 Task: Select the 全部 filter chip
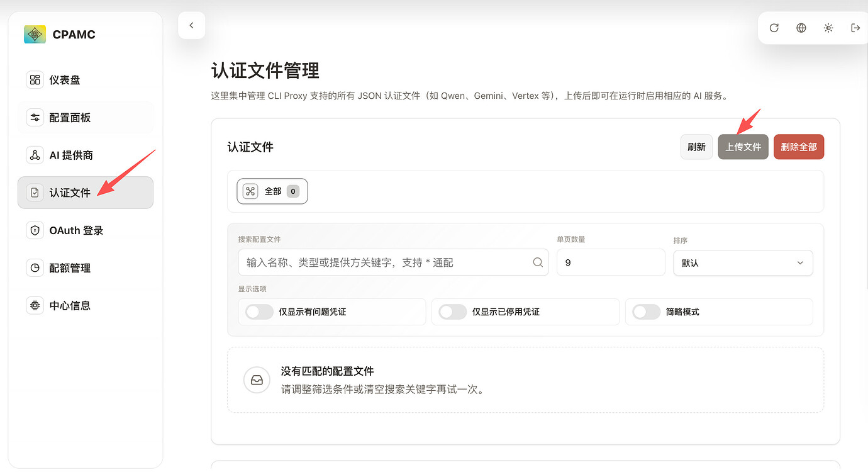pyautogui.click(x=272, y=191)
